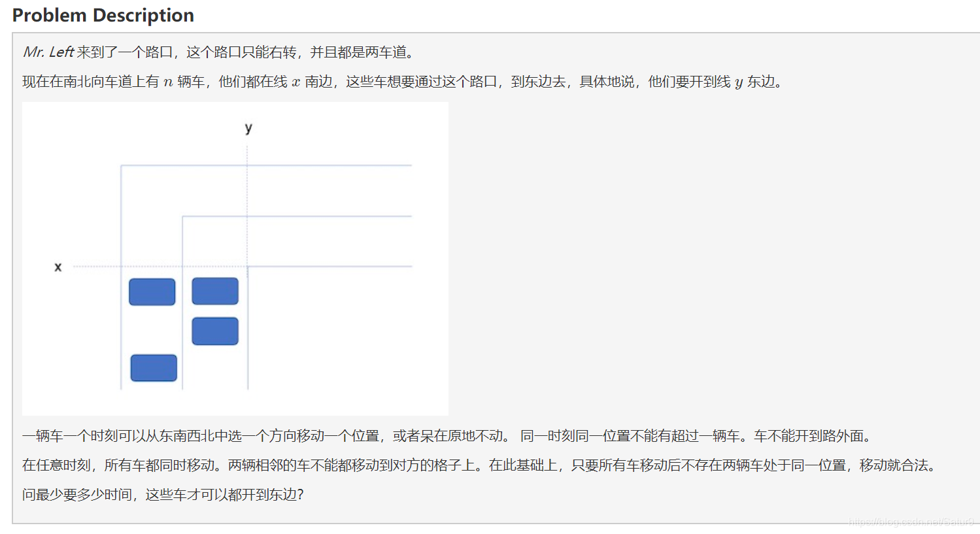Screen dimensions: 980x534
Task: Click the x axis label in diagram
Action: pos(58,267)
